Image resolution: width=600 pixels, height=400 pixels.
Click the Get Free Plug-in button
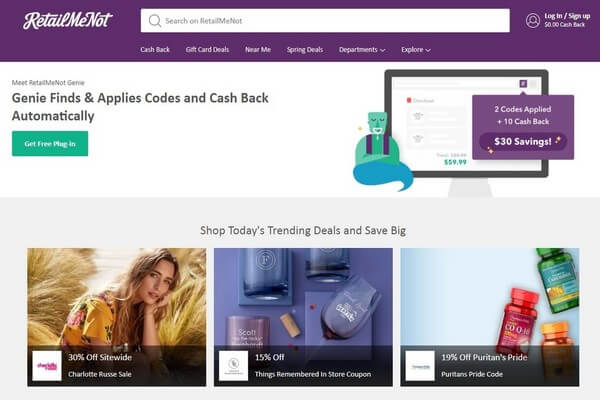coord(50,144)
